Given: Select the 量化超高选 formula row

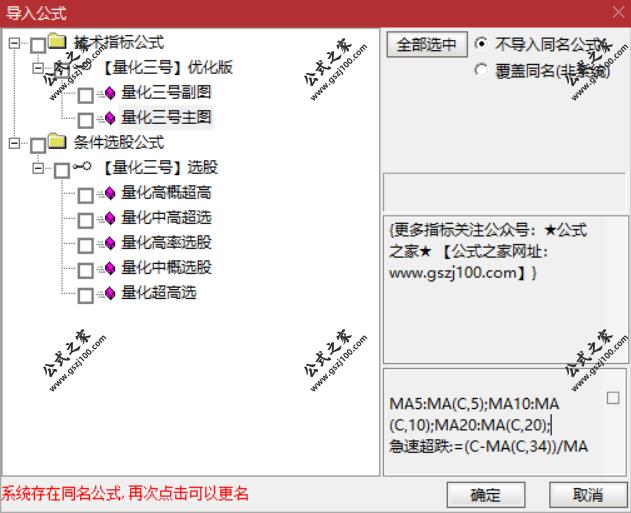Looking at the screenshot, I should pos(159,293).
